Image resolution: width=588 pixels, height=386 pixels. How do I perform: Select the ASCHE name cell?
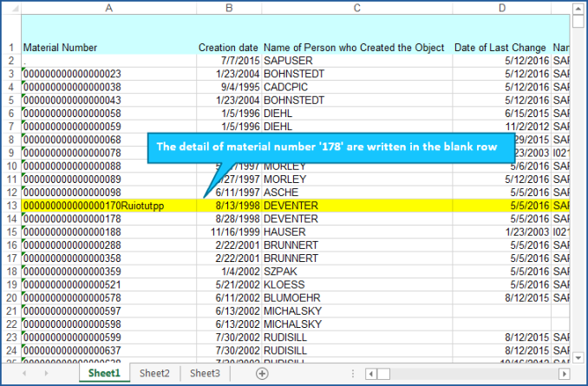point(357,193)
